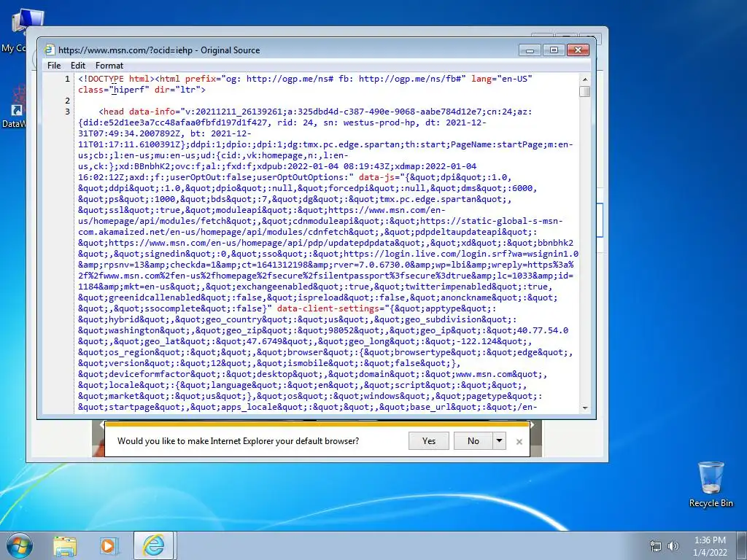Click the clock showing 1:36 PM
The image size is (747, 560).
(710, 540)
